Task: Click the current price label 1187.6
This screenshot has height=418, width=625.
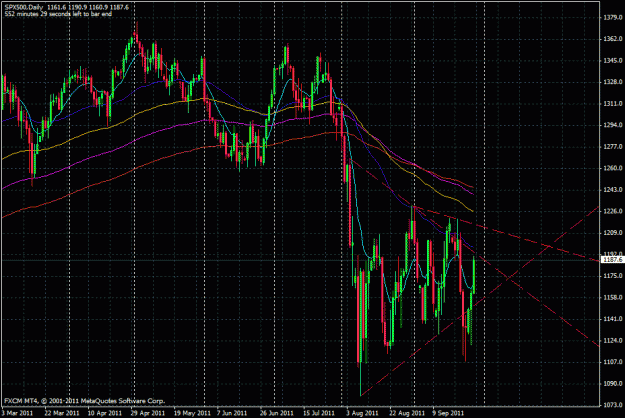Action: click(x=613, y=260)
